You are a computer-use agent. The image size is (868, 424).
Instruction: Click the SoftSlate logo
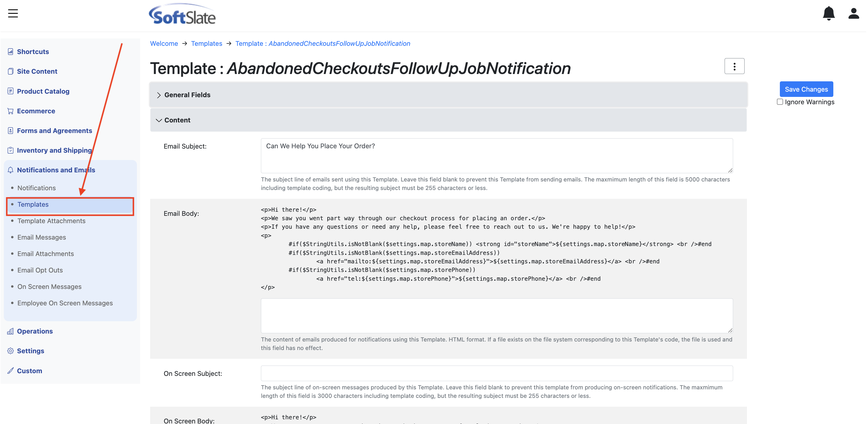click(x=182, y=15)
